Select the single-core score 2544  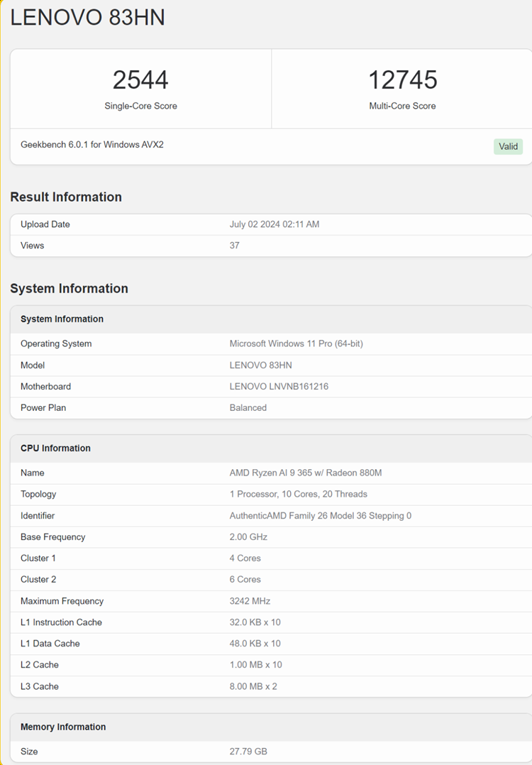coord(140,80)
